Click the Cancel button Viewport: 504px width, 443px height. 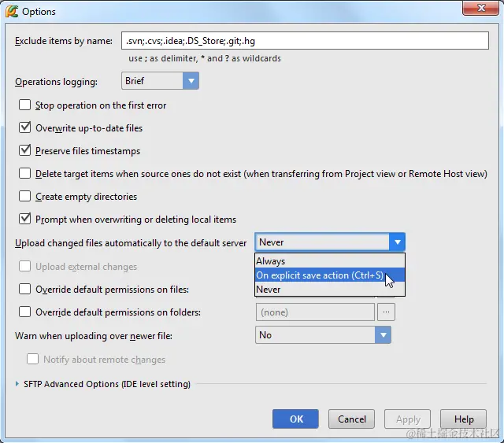(x=351, y=419)
